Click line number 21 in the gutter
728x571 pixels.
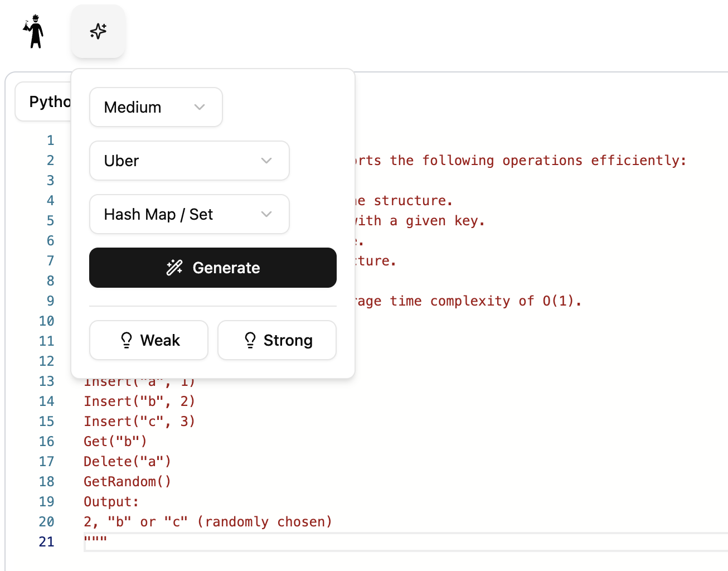click(47, 542)
